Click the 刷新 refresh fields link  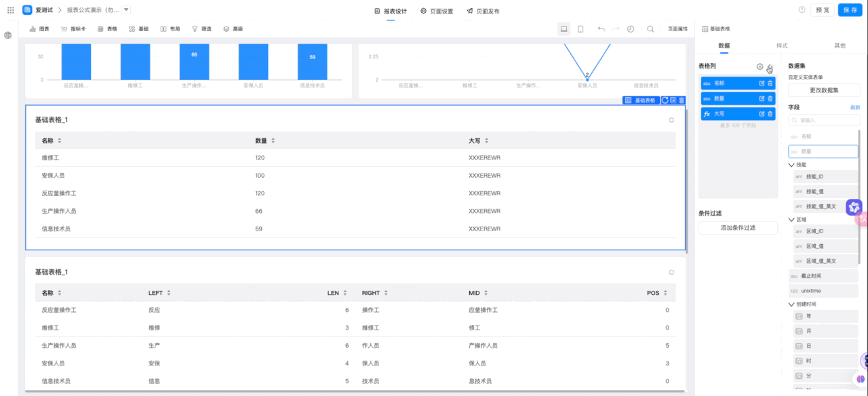tap(855, 108)
